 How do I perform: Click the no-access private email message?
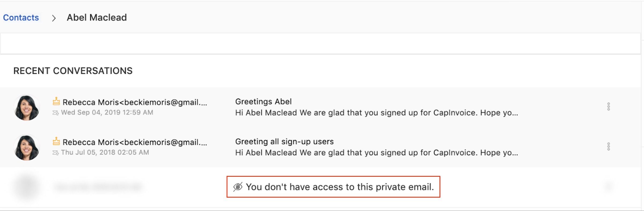[340, 187]
